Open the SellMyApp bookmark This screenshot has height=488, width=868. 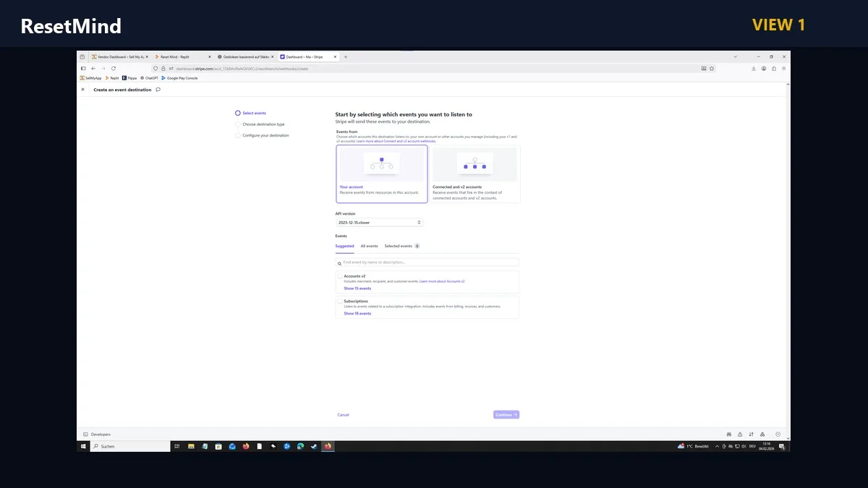(x=90, y=77)
